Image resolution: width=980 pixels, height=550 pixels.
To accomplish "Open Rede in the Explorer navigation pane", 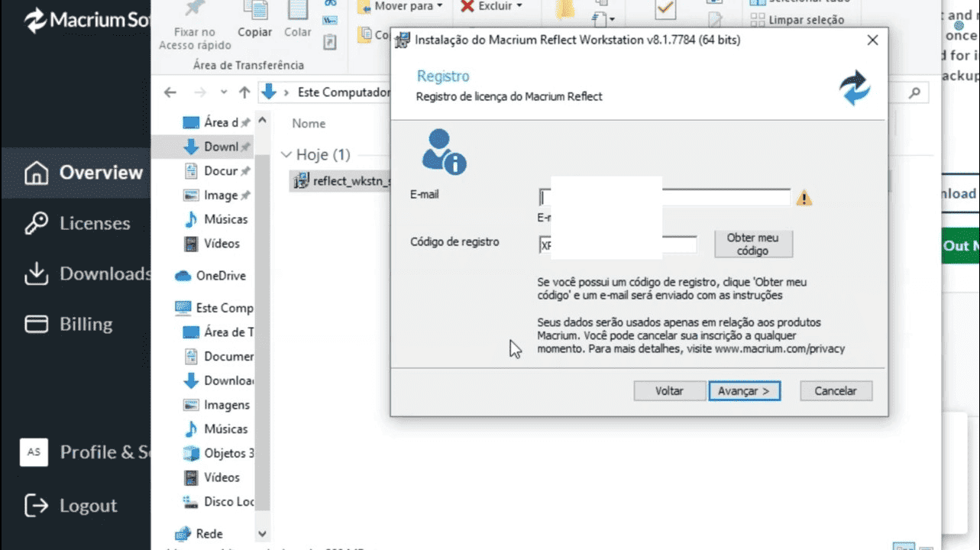I will 199,534.
